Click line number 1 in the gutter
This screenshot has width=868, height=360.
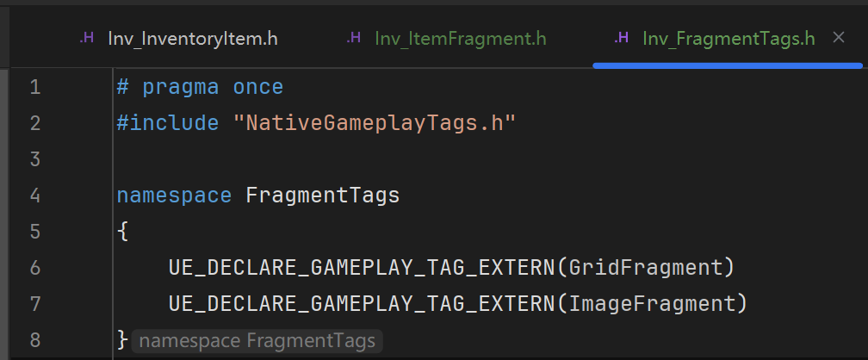click(x=34, y=87)
